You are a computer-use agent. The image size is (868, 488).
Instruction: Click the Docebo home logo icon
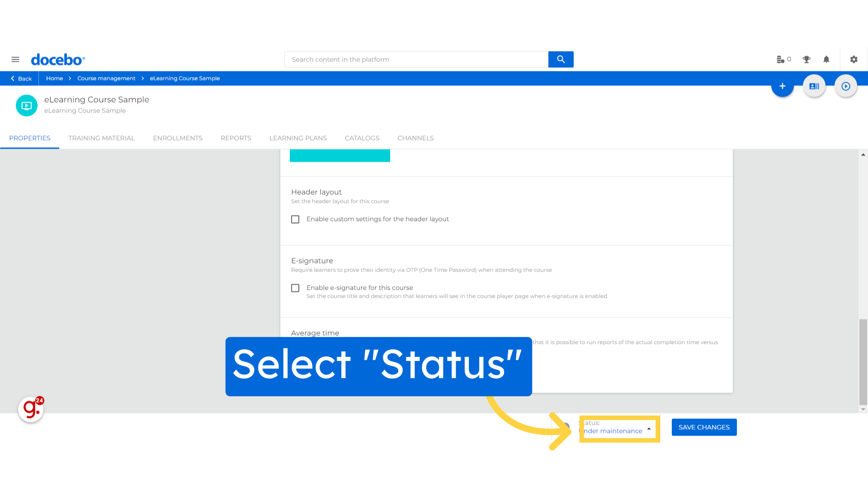click(57, 59)
